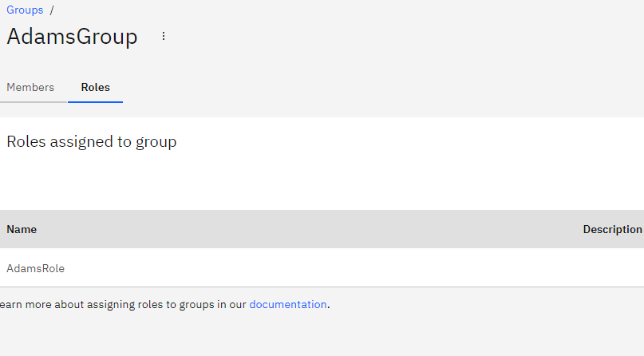
Task: Select the Roles tab
Action: [x=95, y=88]
